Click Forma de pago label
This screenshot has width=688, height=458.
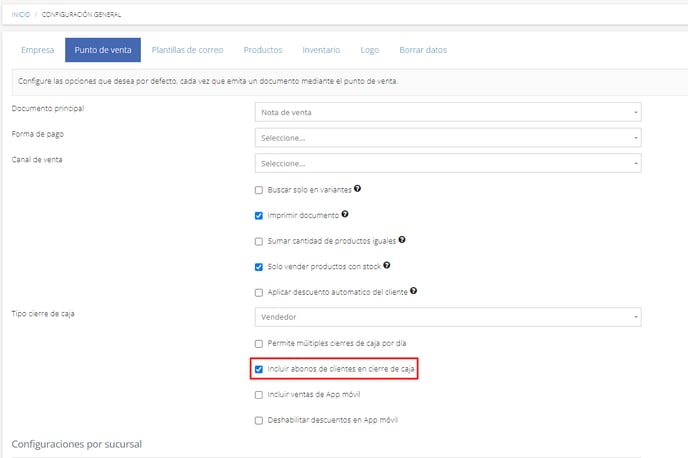coord(38,134)
